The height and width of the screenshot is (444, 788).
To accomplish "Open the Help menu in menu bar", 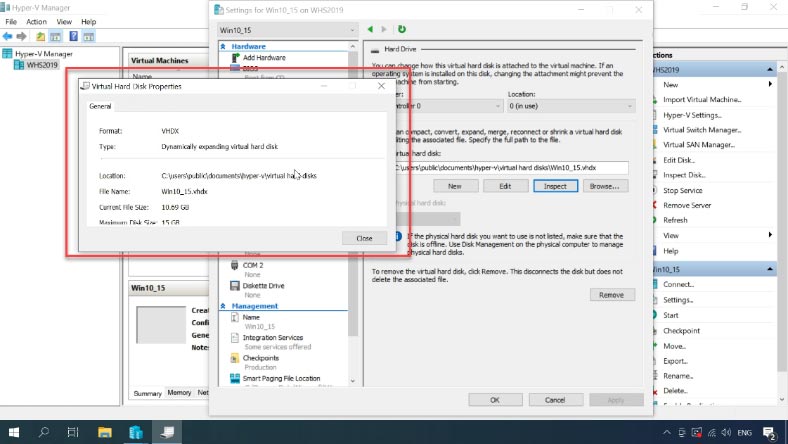I will [88, 22].
